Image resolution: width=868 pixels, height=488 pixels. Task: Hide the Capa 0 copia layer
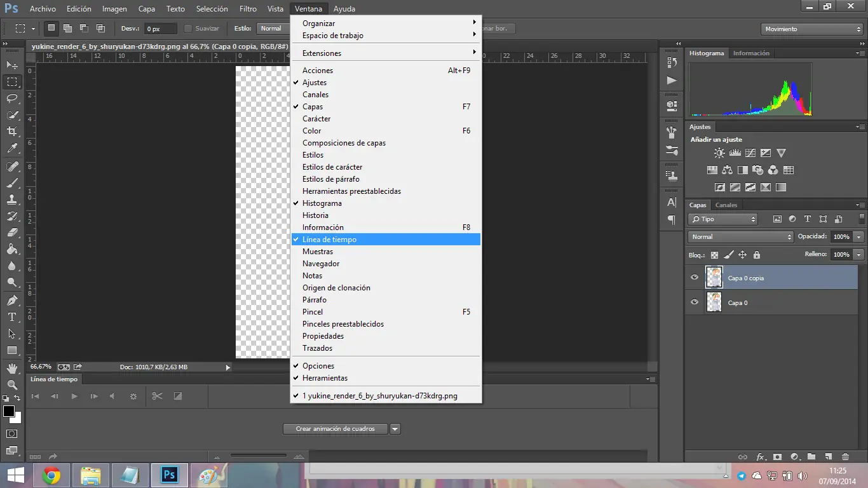(x=695, y=278)
